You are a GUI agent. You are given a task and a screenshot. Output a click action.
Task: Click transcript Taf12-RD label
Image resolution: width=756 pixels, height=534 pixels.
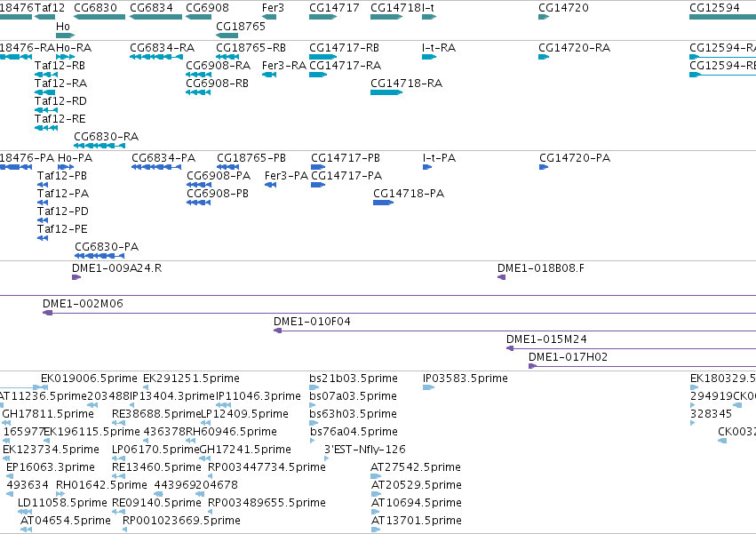(x=60, y=101)
